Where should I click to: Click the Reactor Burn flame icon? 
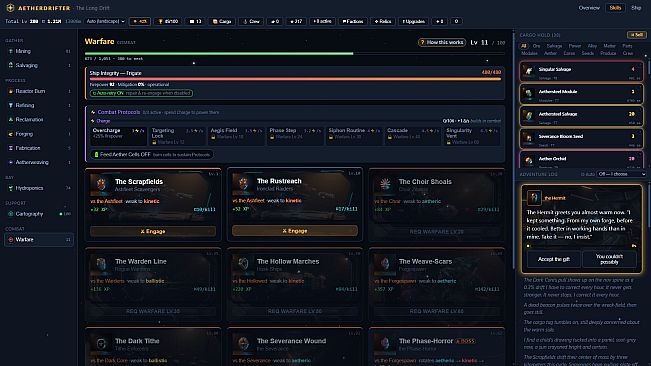coord(11,91)
